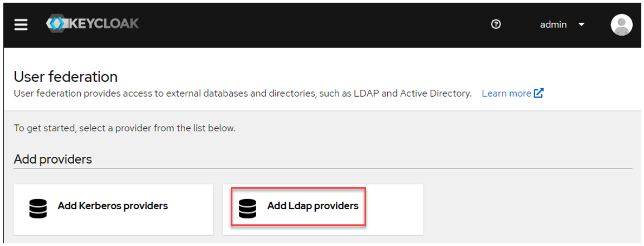
Task: Select Add Kerberos providers text
Action: click(x=113, y=206)
